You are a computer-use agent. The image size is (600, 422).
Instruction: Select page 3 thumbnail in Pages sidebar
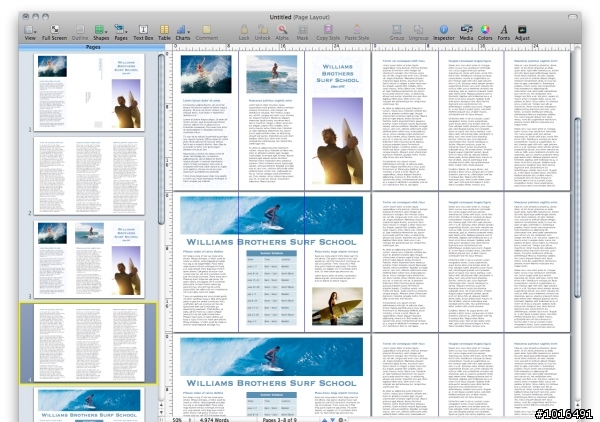click(x=89, y=259)
